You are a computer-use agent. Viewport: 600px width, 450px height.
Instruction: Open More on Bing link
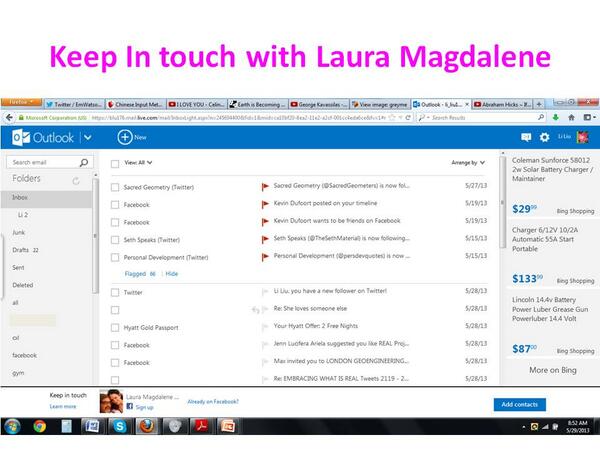click(x=553, y=370)
